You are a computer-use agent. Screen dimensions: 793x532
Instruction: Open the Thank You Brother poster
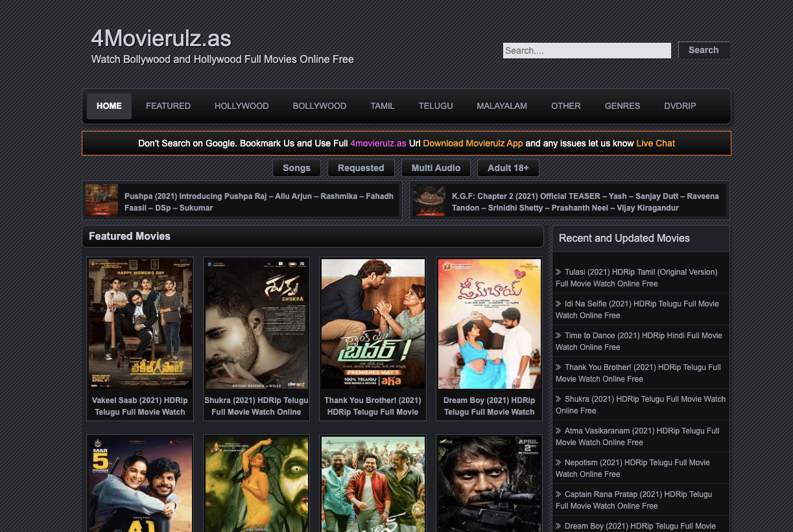click(x=373, y=324)
